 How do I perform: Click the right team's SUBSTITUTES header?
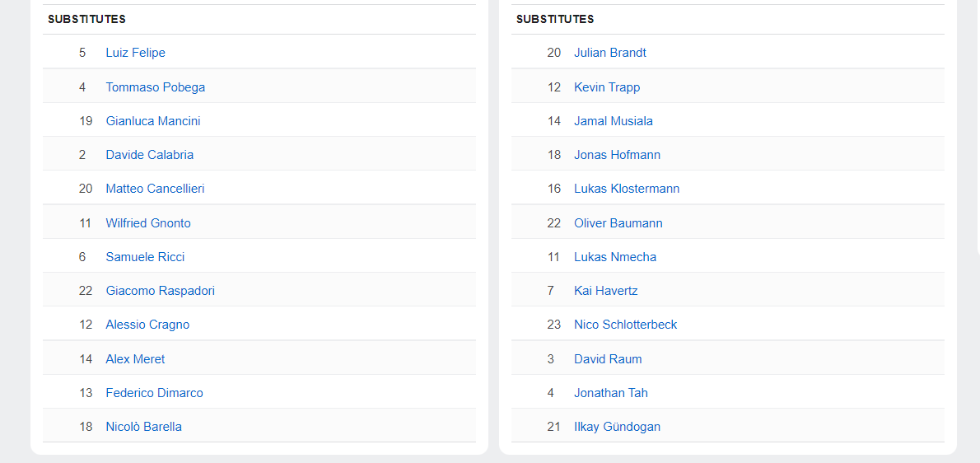[x=554, y=19]
